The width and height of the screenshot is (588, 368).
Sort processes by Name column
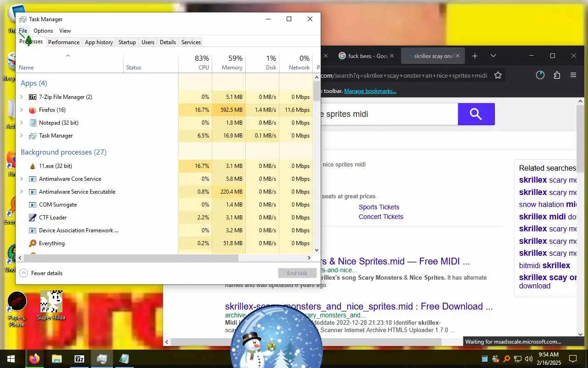(x=70, y=63)
